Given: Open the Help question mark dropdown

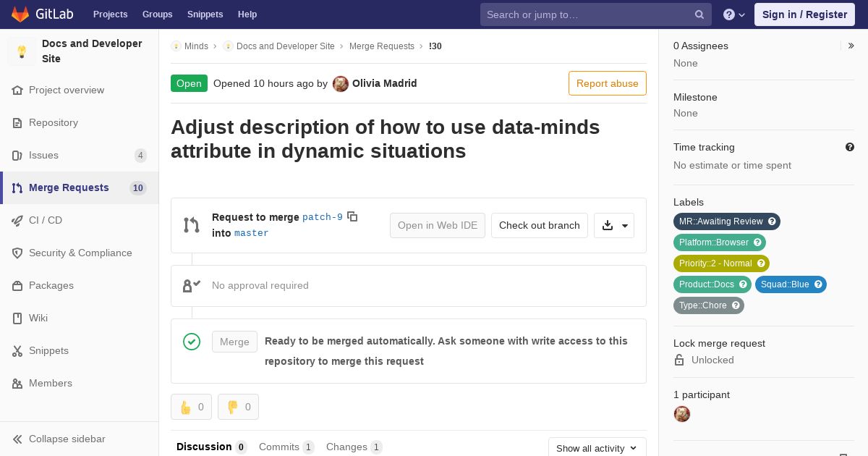Looking at the screenshot, I should tap(734, 14).
